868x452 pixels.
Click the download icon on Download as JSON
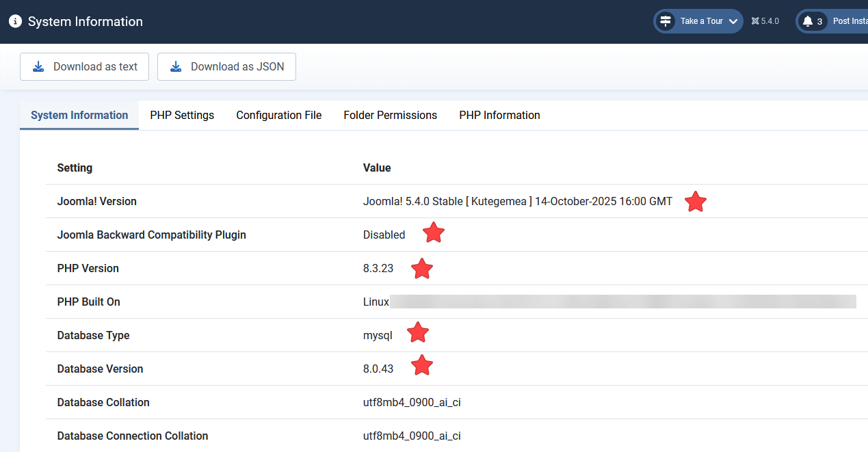tap(176, 66)
